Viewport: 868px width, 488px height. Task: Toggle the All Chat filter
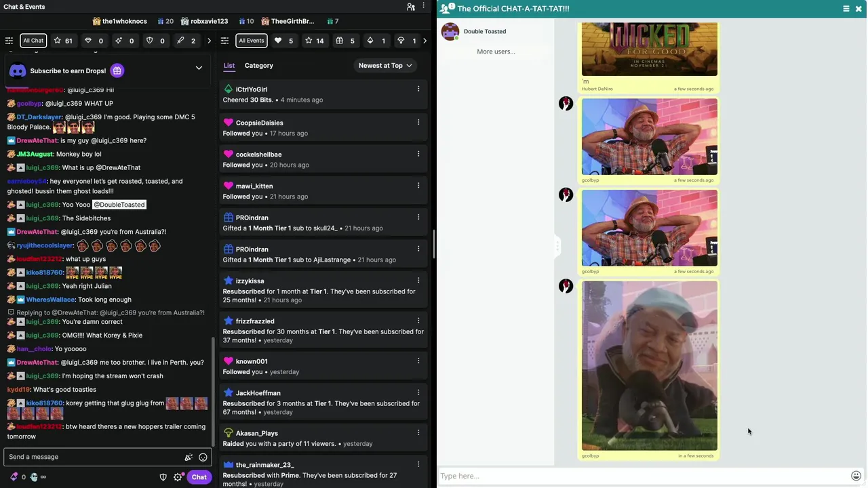33,41
